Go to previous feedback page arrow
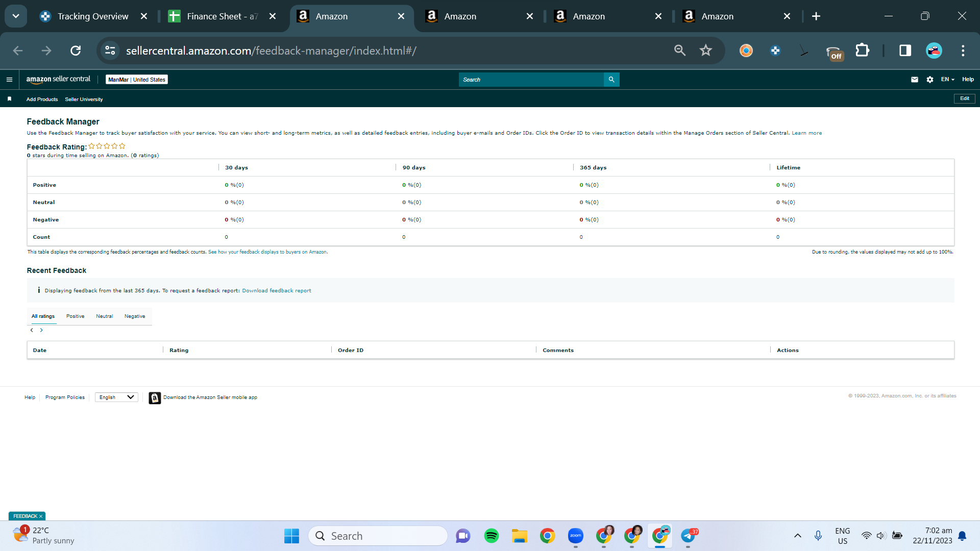The image size is (980, 551). click(32, 330)
